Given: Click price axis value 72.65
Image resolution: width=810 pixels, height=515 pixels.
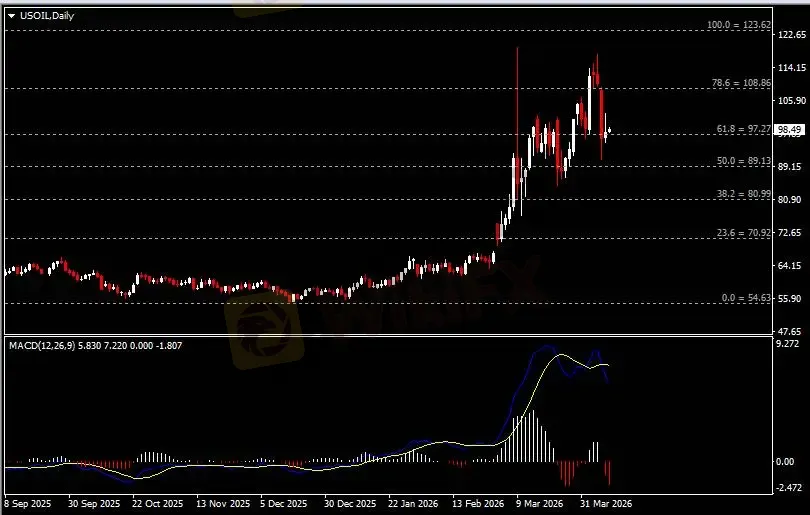Looking at the screenshot, I should pos(791,232).
